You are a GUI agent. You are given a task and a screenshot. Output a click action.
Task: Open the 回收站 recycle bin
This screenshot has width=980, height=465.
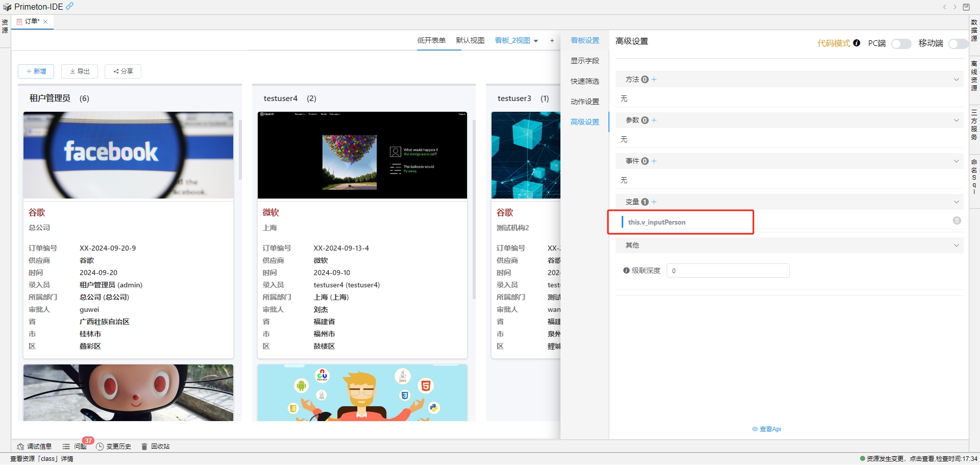click(x=156, y=447)
